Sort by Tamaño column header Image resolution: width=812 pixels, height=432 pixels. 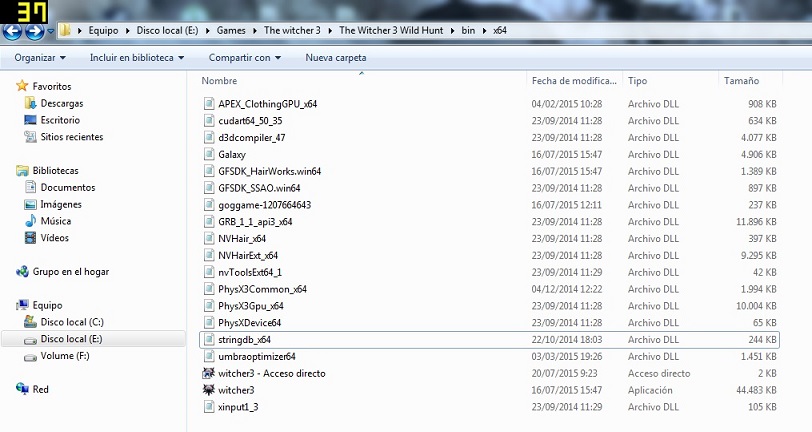742,81
